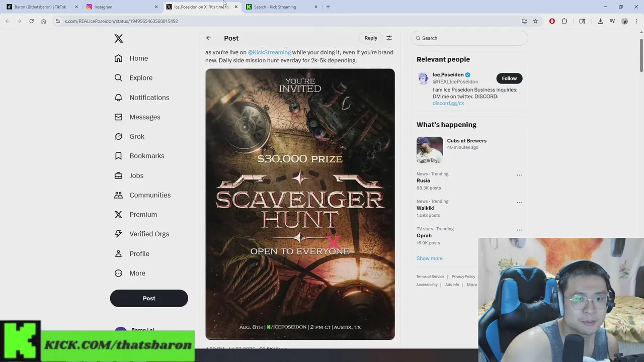This screenshot has width=644, height=362.
Task: Click the Profile person icon
Action: point(118,254)
